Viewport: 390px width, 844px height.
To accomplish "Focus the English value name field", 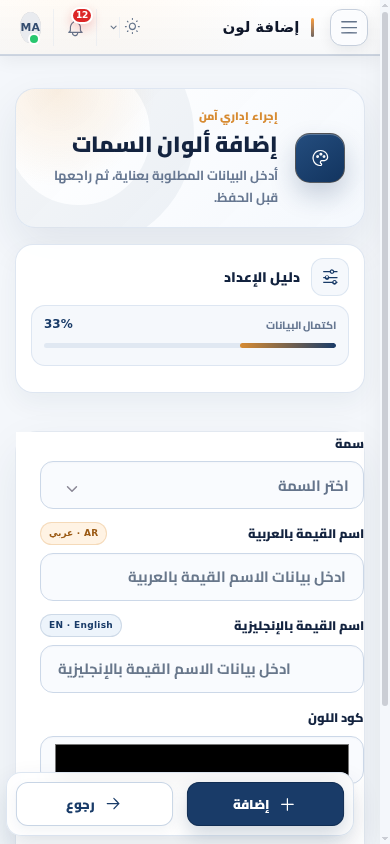I will (202, 669).
